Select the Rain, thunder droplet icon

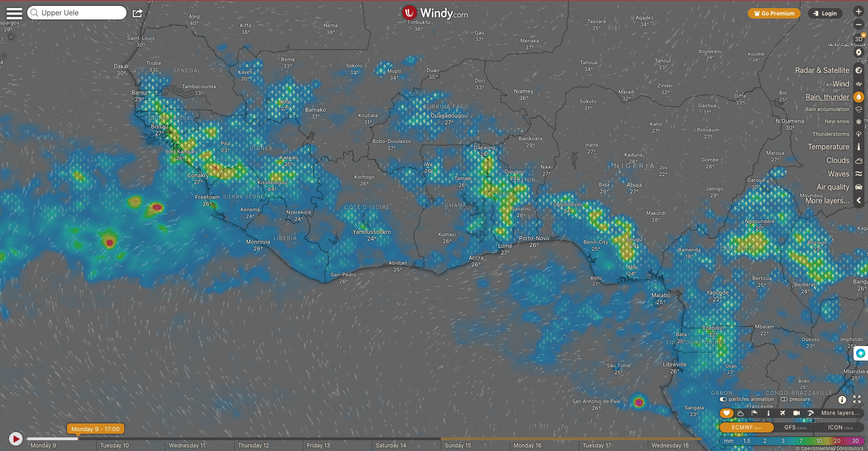859,97
